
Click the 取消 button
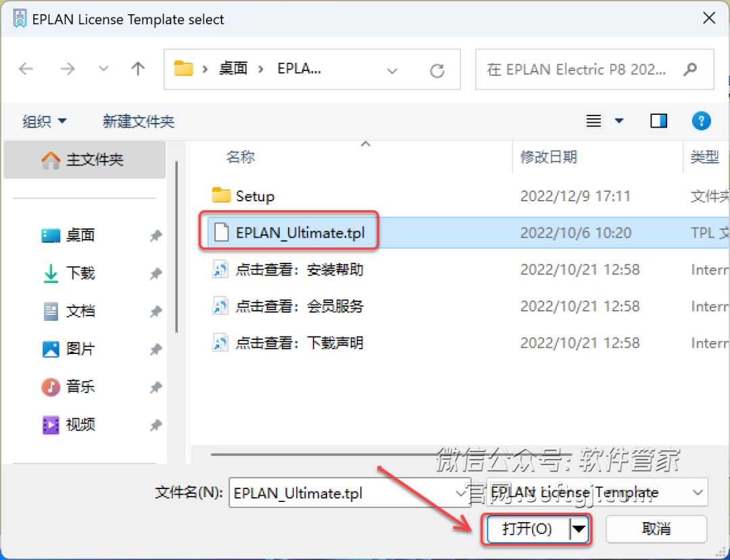click(656, 529)
